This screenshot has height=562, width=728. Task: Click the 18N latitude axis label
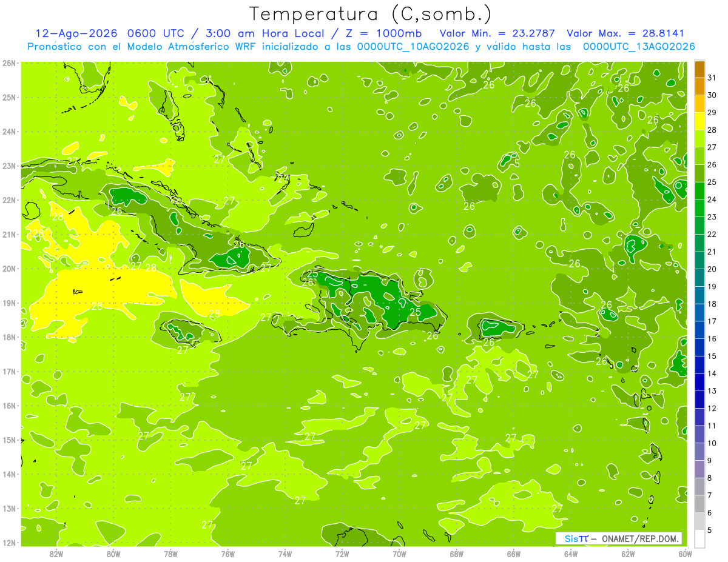[9, 337]
